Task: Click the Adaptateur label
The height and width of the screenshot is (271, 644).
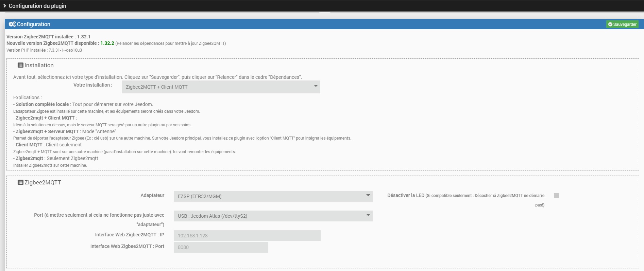Action: (152, 195)
